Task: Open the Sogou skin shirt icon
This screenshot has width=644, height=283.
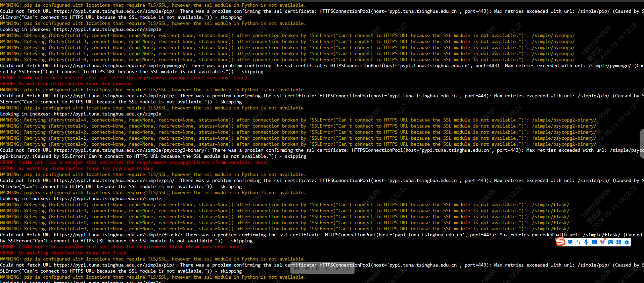Action: [x=602, y=242]
